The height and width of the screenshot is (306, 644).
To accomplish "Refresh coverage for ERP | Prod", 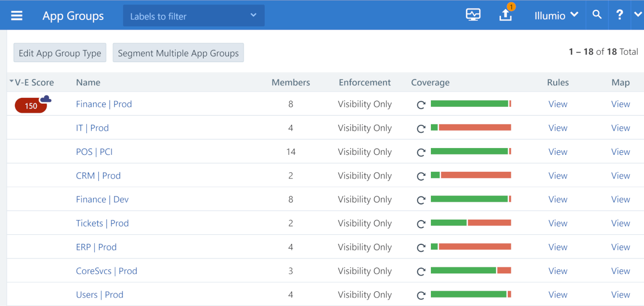I will [x=421, y=248].
